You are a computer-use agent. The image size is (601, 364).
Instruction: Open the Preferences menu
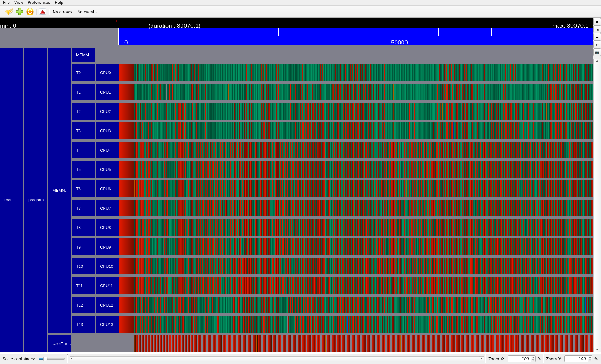pos(39,3)
